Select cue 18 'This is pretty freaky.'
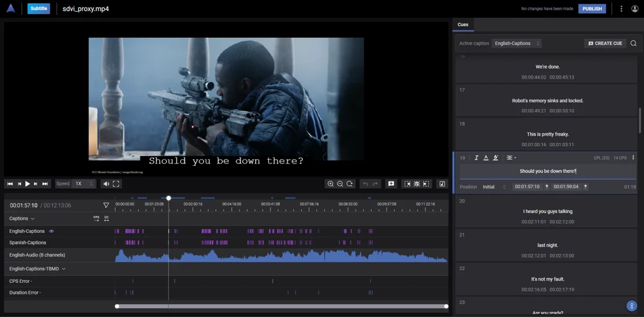 pyautogui.click(x=547, y=134)
